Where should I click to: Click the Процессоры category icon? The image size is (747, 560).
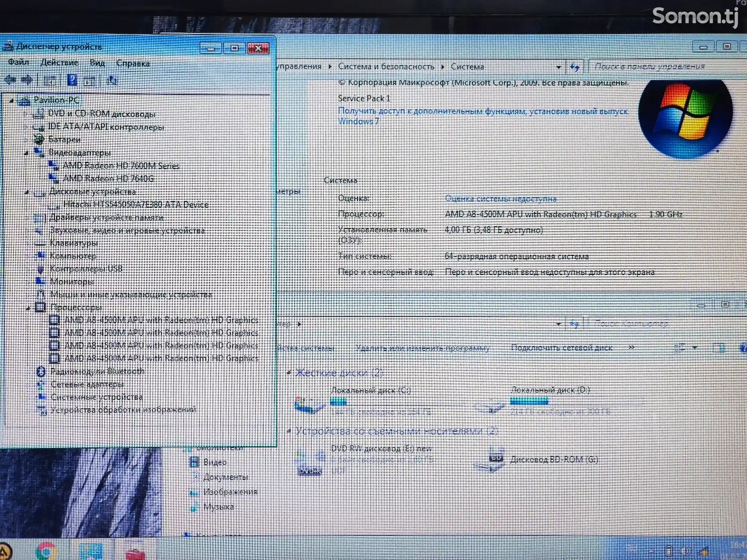tap(41, 307)
